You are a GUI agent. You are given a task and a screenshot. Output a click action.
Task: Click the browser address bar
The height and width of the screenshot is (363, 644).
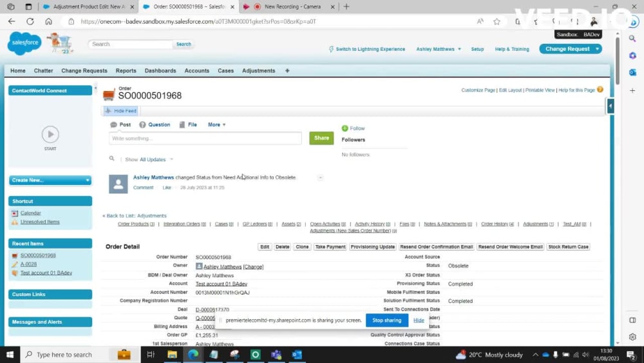tap(271, 21)
